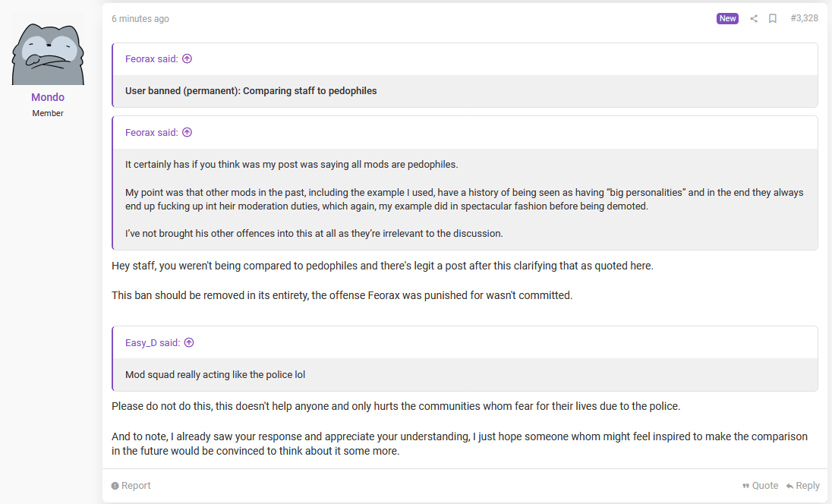Expand the quoted Feorax clarification text

[465, 199]
